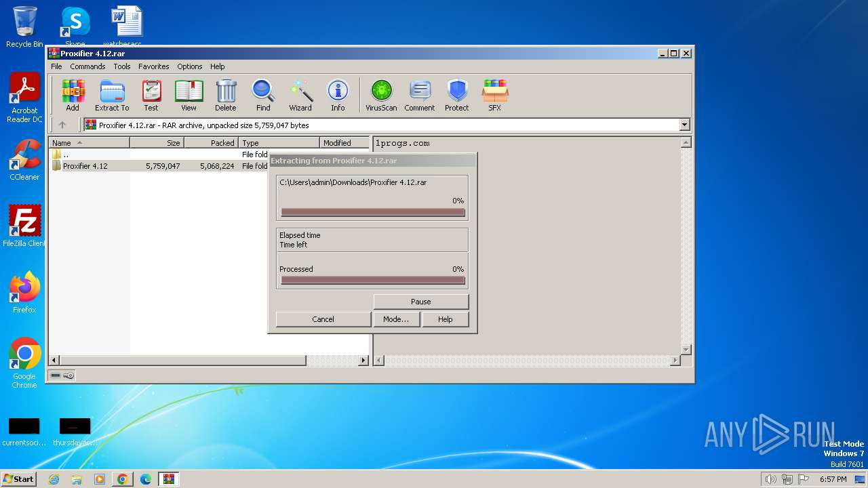This screenshot has width=868, height=488.
Task: Open the View toolbar icon
Action: point(189,95)
